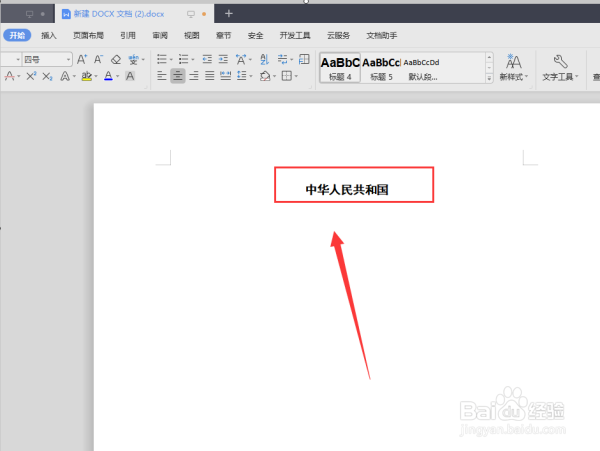The height and width of the screenshot is (451, 600).
Task: Set line spacing
Action: coord(241,76)
